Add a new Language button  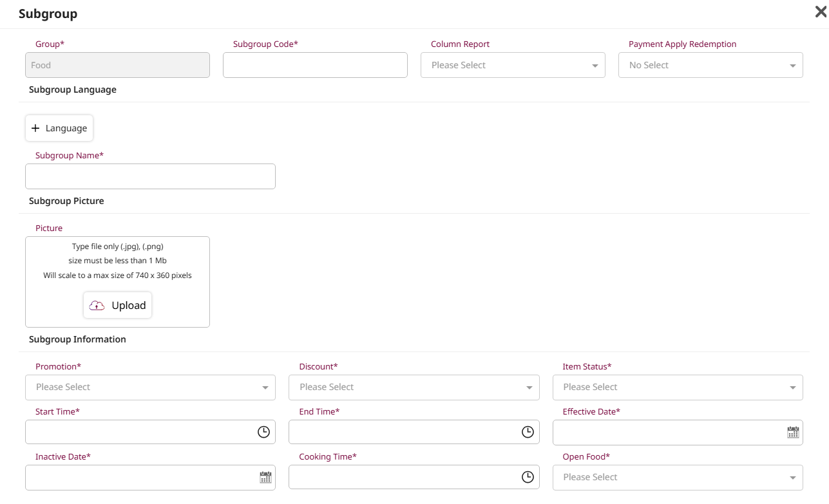pyautogui.click(x=59, y=128)
